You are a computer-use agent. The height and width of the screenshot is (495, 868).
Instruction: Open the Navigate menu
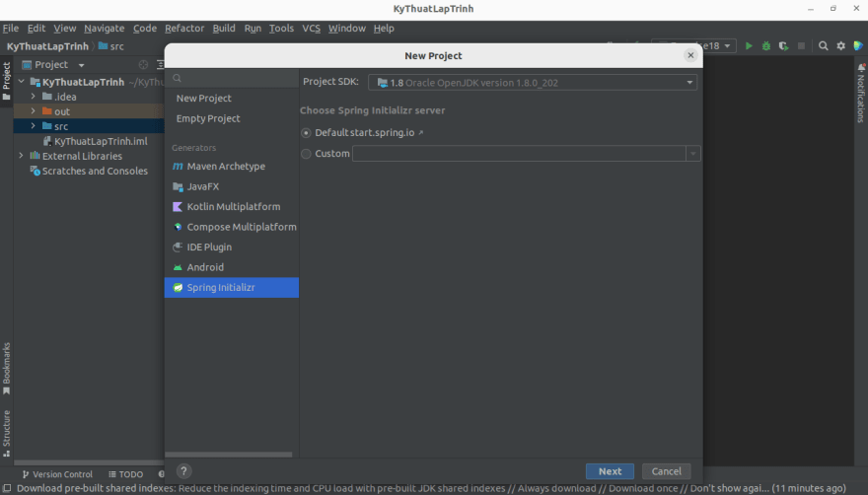click(105, 29)
